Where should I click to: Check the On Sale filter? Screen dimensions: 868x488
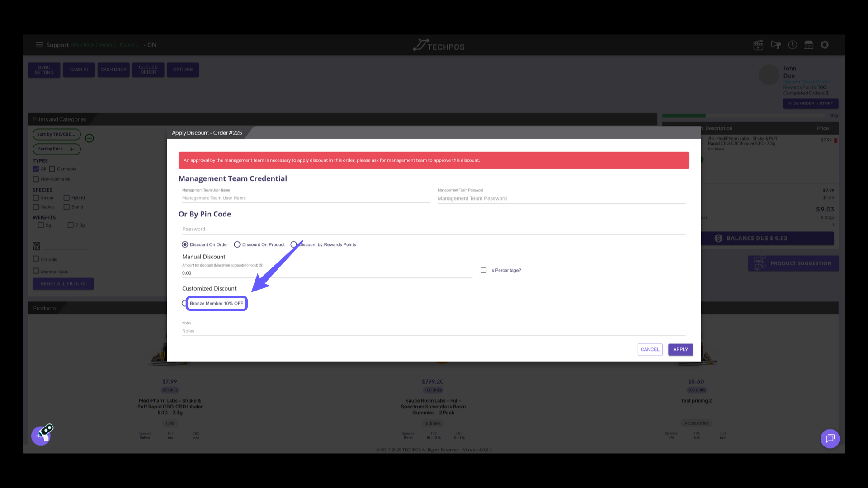[x=36, y=258]
